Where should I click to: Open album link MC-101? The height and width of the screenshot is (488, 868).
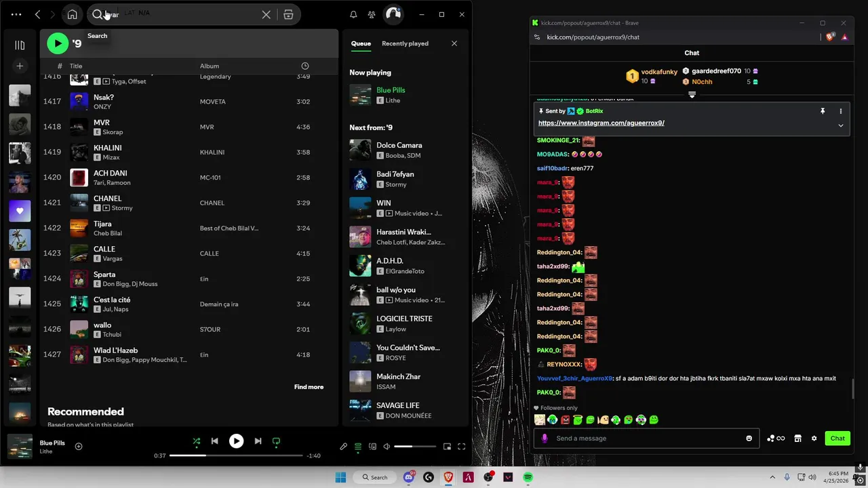[x=210, y=178]
